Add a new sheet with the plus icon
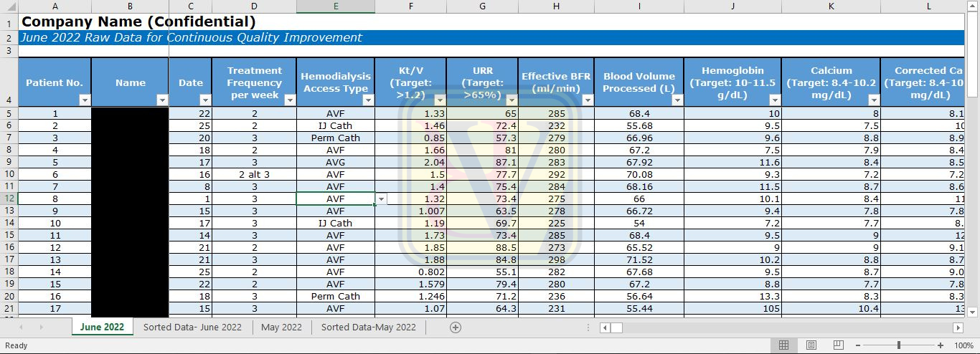980x354 pixels. (455, 327)
